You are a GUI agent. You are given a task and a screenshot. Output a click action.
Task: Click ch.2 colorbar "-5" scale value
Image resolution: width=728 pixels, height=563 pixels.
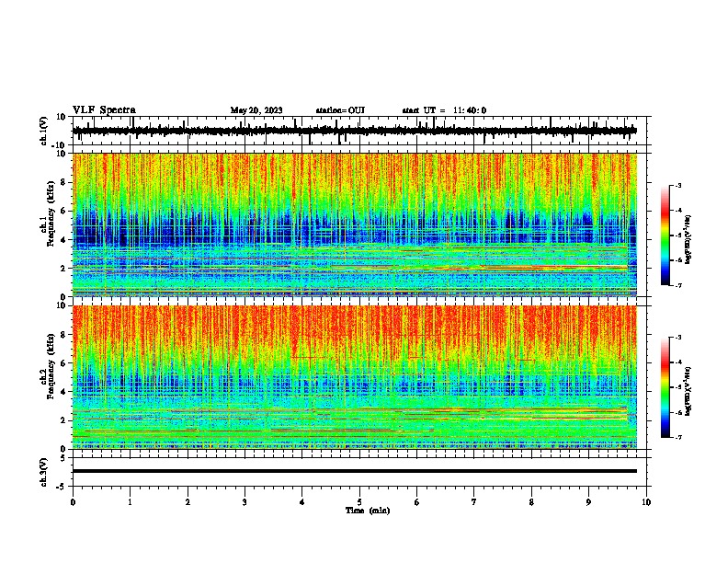click(677, 387)
